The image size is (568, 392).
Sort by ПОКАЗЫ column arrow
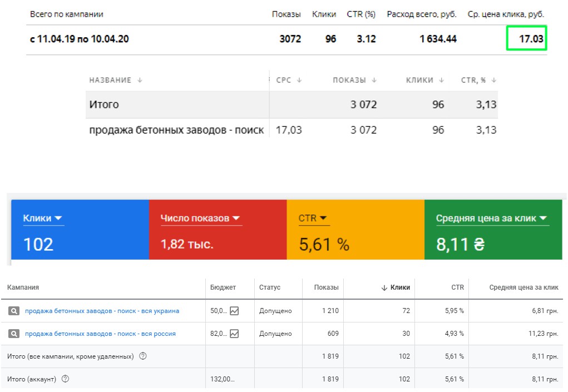(374, 80)
